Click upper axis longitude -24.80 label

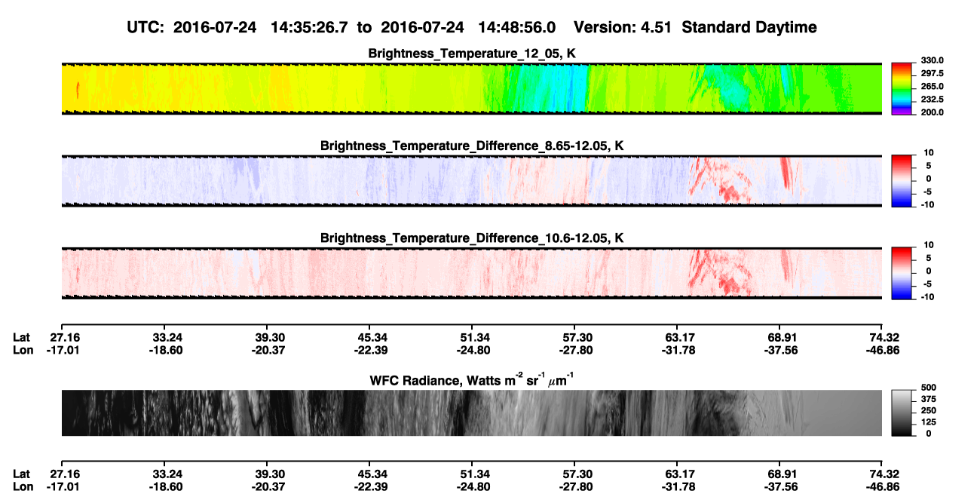(x=472, y=350)
